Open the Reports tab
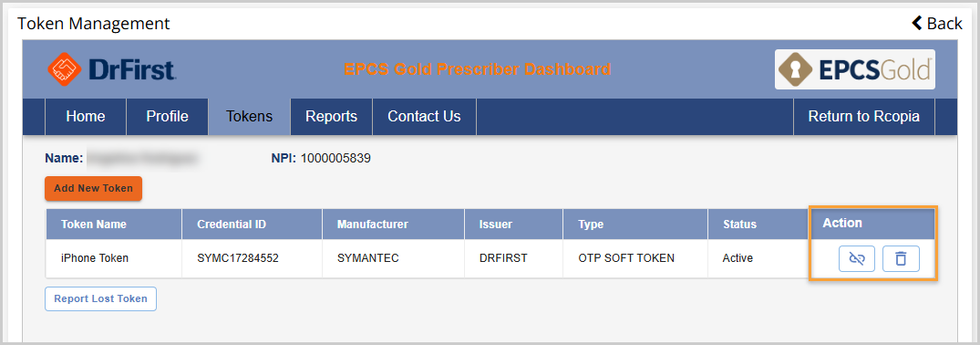 coord(331,117)
